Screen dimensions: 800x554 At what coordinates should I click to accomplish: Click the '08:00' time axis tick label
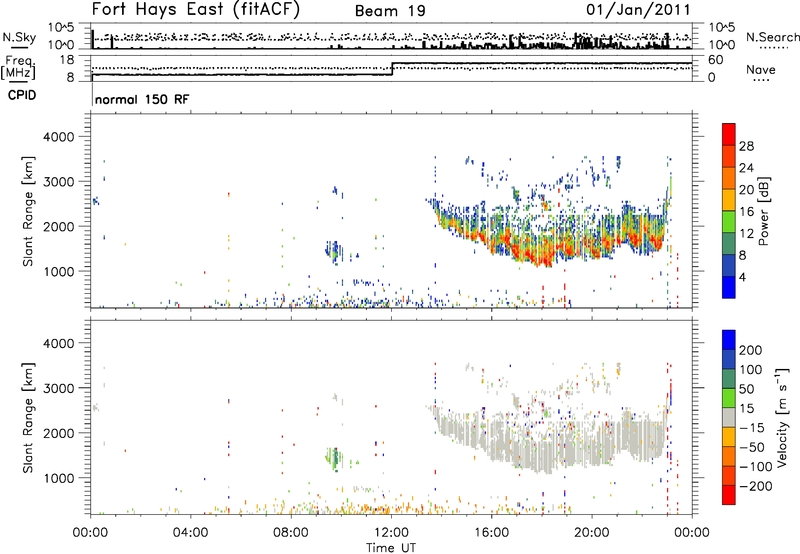(x=291, y=533)
